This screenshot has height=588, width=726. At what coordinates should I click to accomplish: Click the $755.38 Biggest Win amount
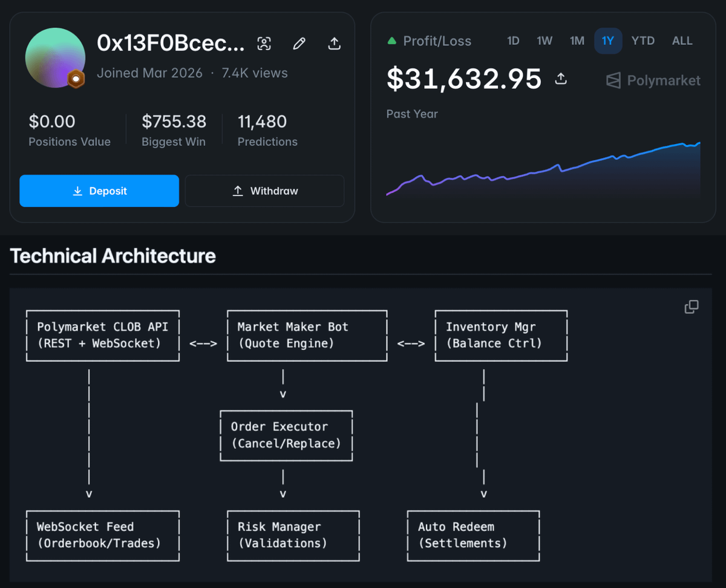(x=174, y=122)
